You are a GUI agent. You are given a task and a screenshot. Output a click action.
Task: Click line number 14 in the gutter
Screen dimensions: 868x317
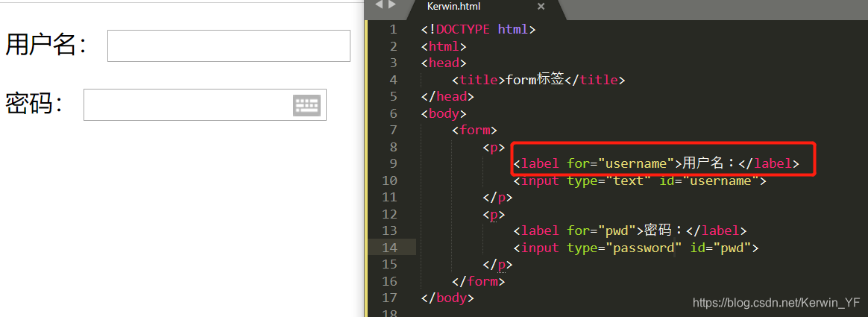390,248
